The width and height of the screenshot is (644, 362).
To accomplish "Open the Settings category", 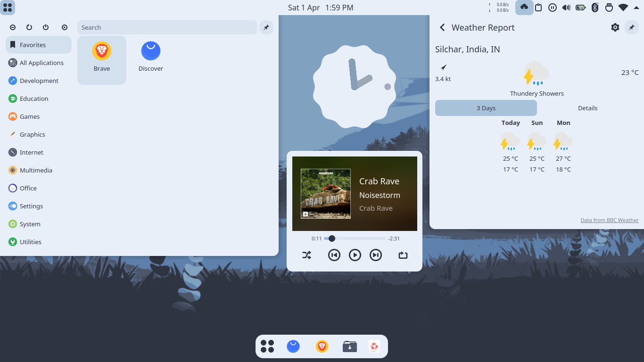I will [39, 206].
